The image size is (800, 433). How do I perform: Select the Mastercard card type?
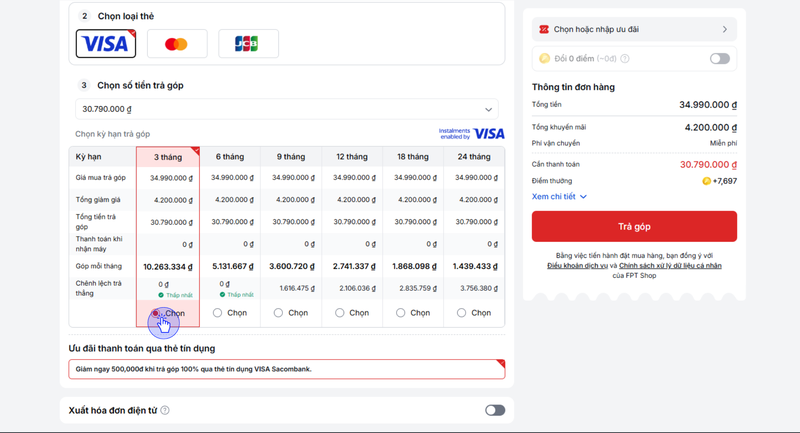pyautogui.click(x=177, y=44)
